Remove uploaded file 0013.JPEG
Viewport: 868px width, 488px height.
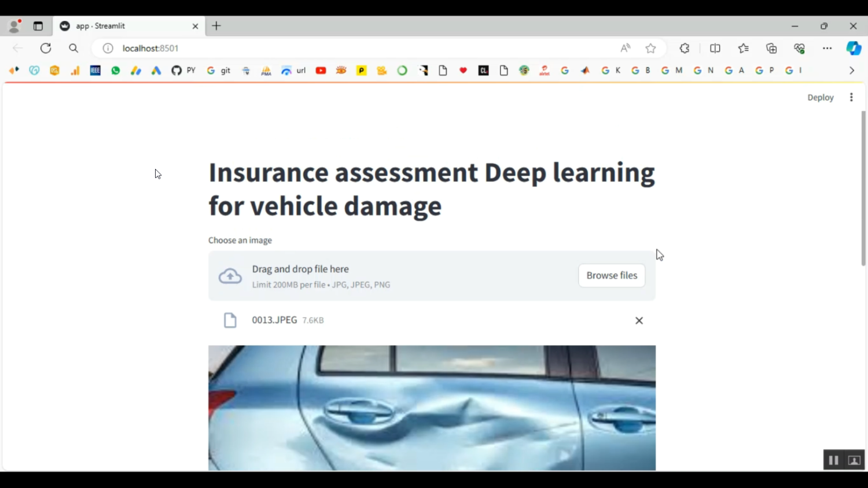coord(639,320)
